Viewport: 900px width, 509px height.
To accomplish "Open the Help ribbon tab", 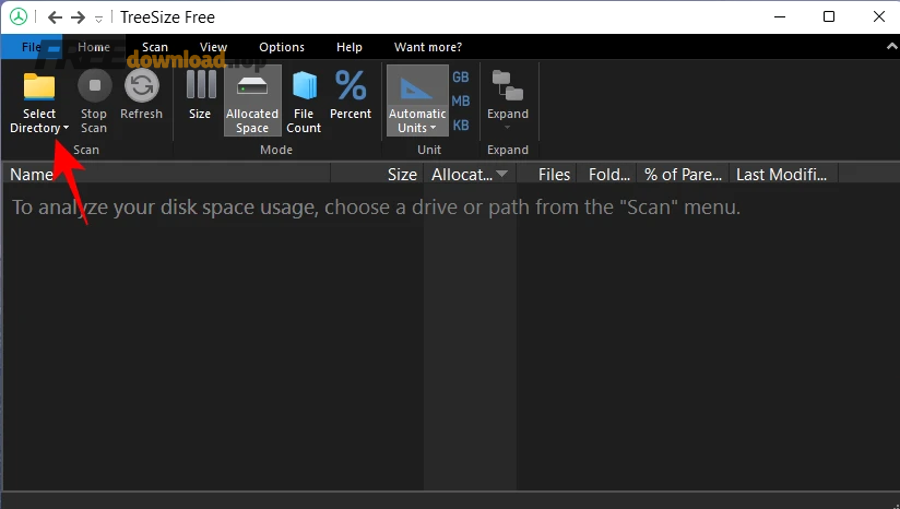I will (349, 47).
